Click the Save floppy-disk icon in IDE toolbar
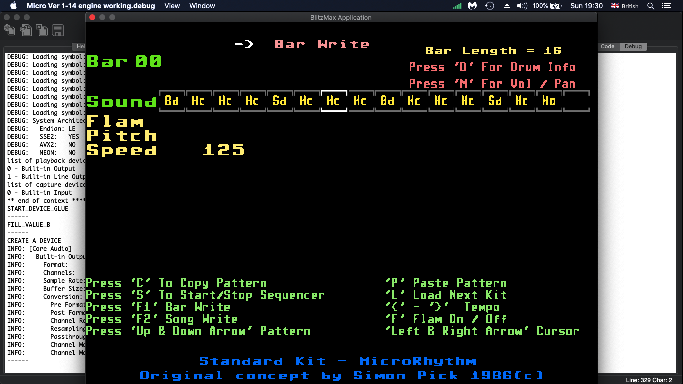Screen dimensions: 683x384 (58, 30)
